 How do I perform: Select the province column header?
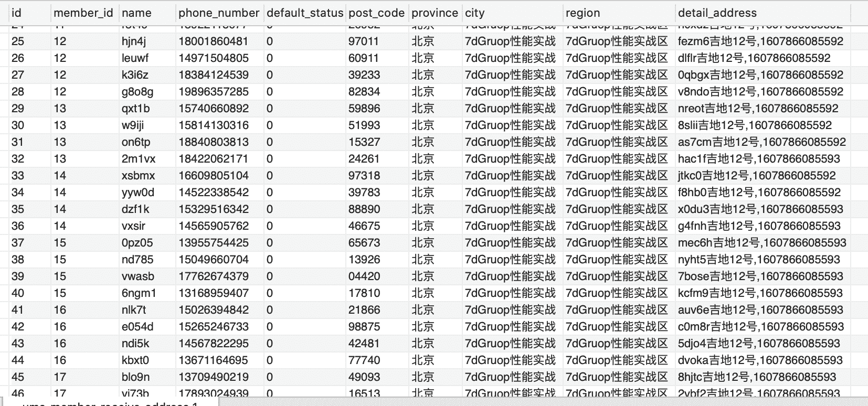tap(435, 13)
